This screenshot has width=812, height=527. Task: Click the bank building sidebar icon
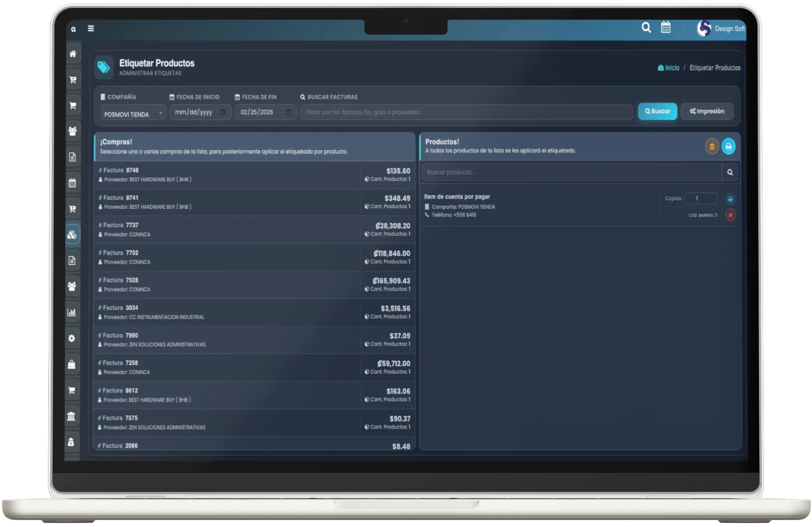pyautogui.click(x=71, y=416)
